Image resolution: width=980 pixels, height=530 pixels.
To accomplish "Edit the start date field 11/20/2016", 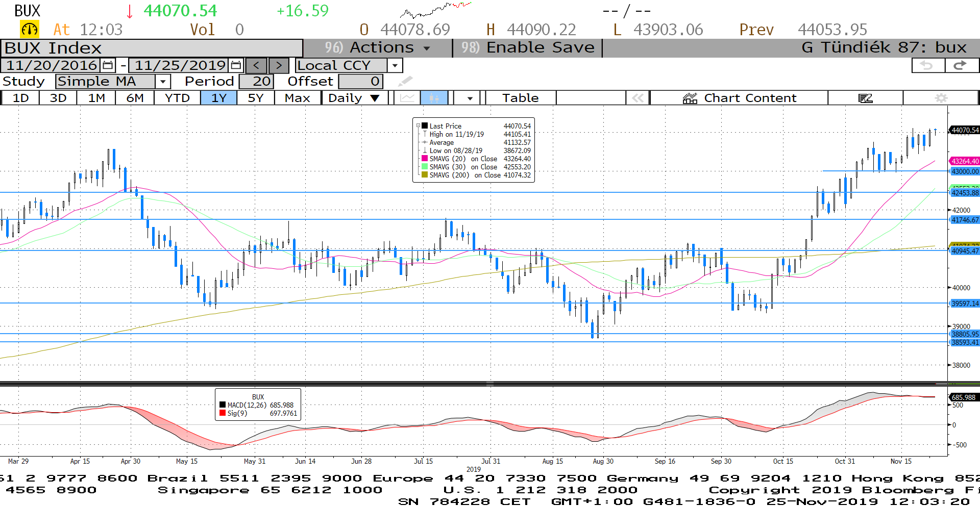I will coord(52,65).
